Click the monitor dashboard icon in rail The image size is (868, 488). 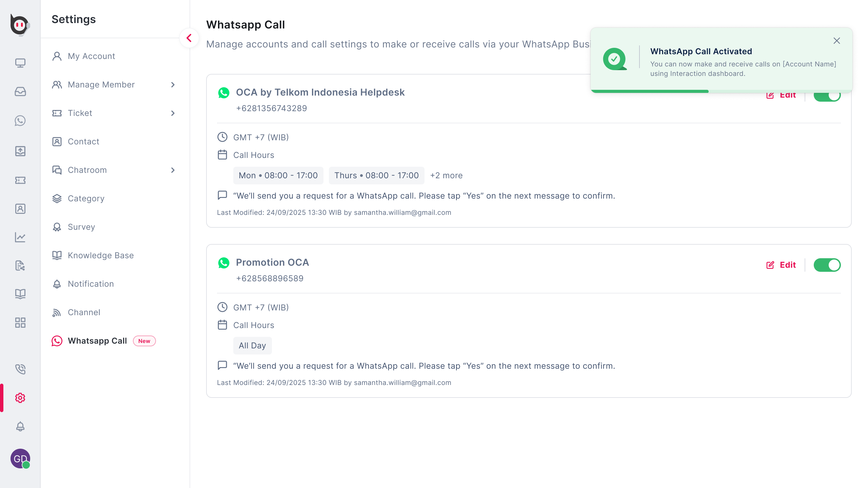coord(20,63)
